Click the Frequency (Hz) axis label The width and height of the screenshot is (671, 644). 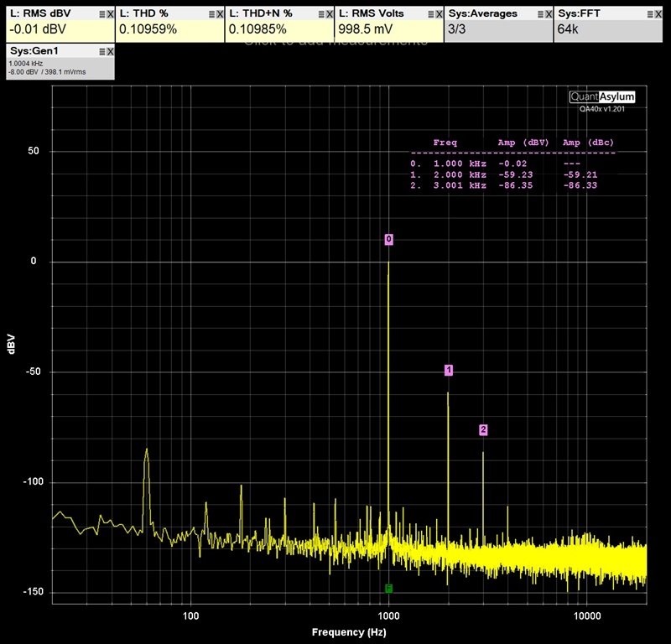(349, 632)
